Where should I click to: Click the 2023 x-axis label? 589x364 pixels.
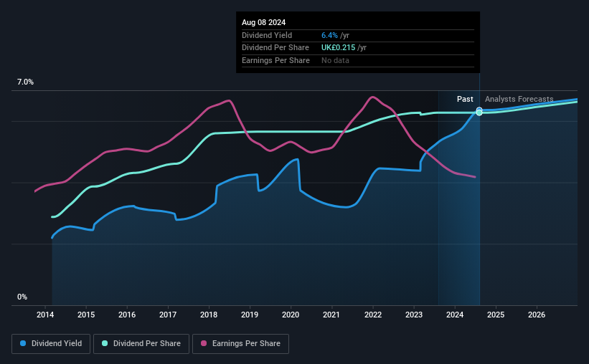[414, 315]
